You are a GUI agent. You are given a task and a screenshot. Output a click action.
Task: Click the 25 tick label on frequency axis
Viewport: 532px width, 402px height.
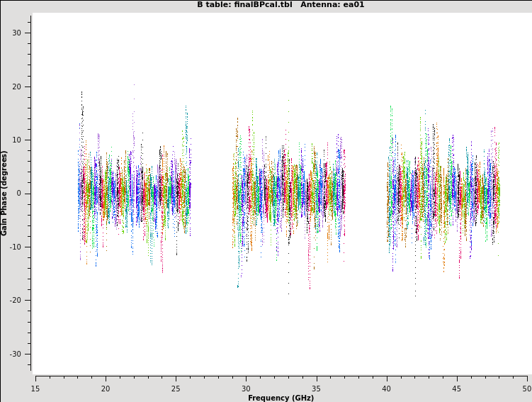click(176, 389)
